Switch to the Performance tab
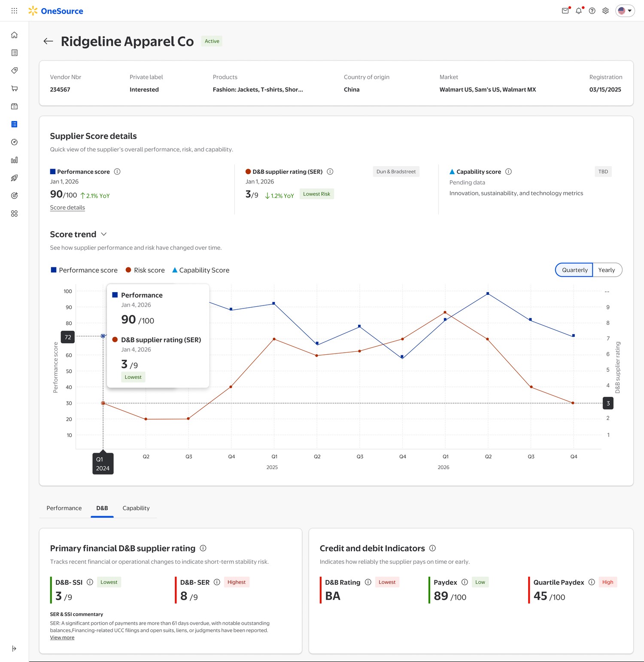Viewport: 644px width, 662px height. pyautogui.click(x=64, y=508)
